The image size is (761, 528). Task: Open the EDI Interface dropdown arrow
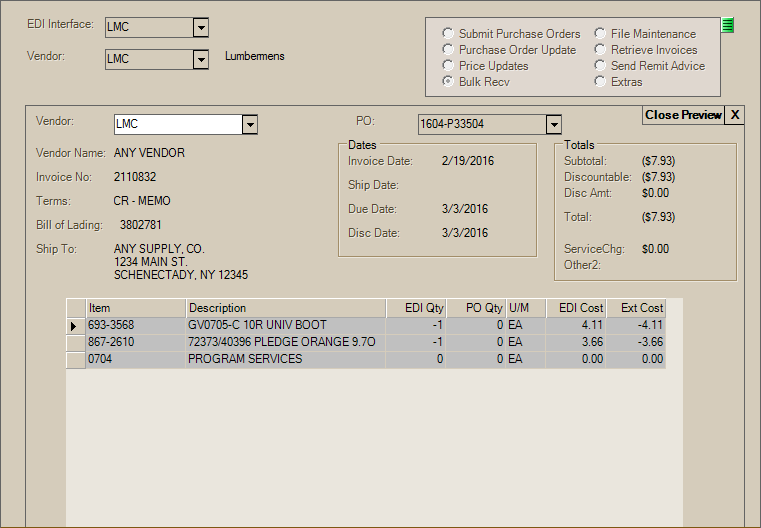(200, 28)
